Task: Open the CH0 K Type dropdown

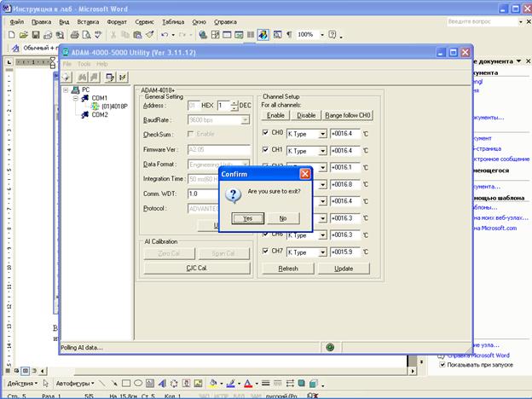Action: [322, 134]
